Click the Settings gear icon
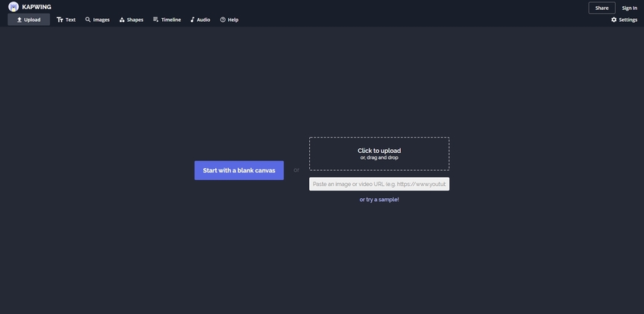This screenshot has height=314, width=644. coord(614,20)
